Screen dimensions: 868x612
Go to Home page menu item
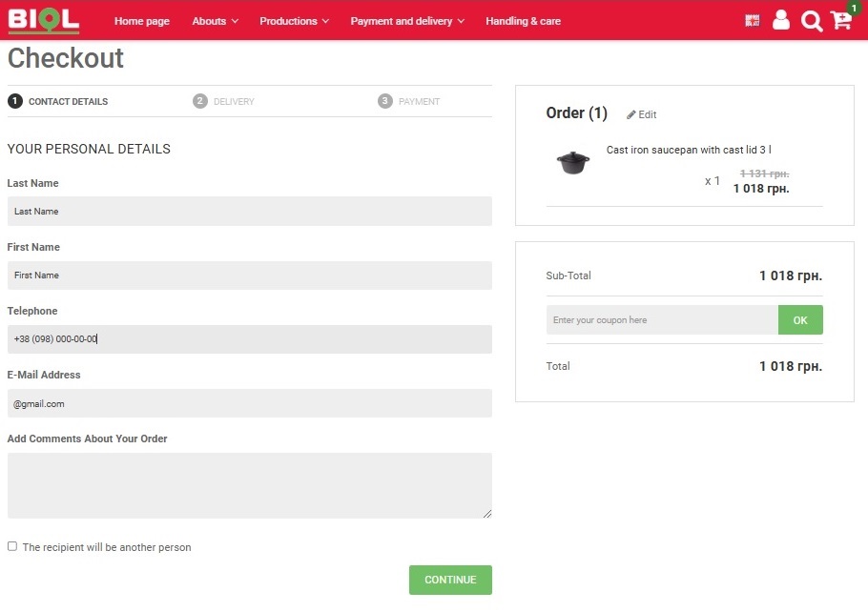(142, 21)
